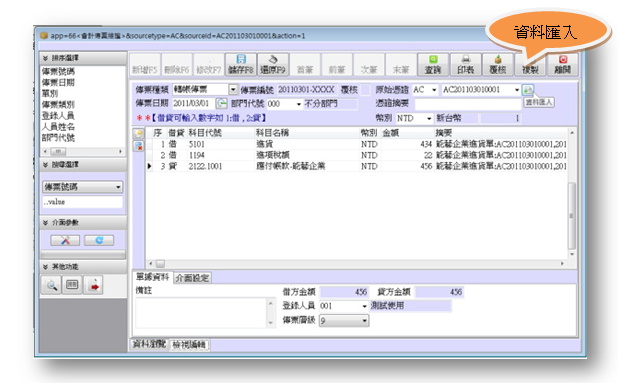Click the 資料匯入 import icon beside source voucher

[528, 90]
